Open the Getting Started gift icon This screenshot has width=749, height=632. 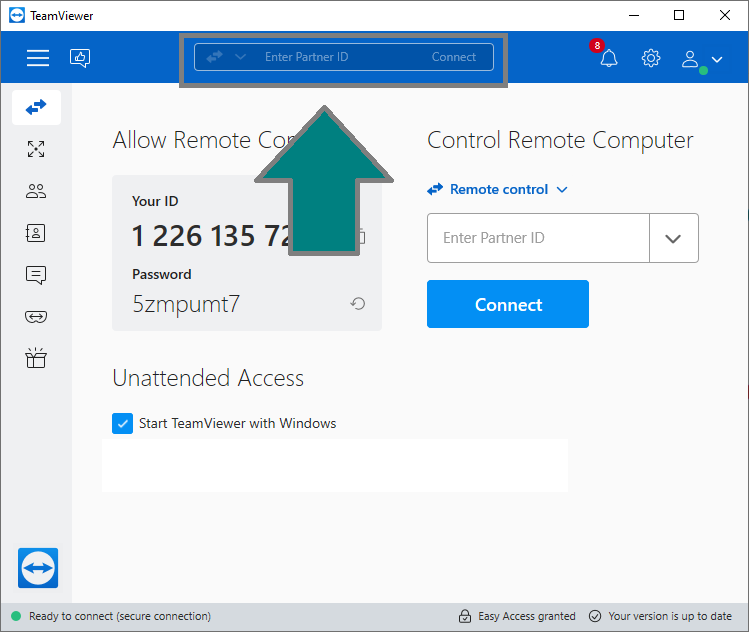pos(36,358)
